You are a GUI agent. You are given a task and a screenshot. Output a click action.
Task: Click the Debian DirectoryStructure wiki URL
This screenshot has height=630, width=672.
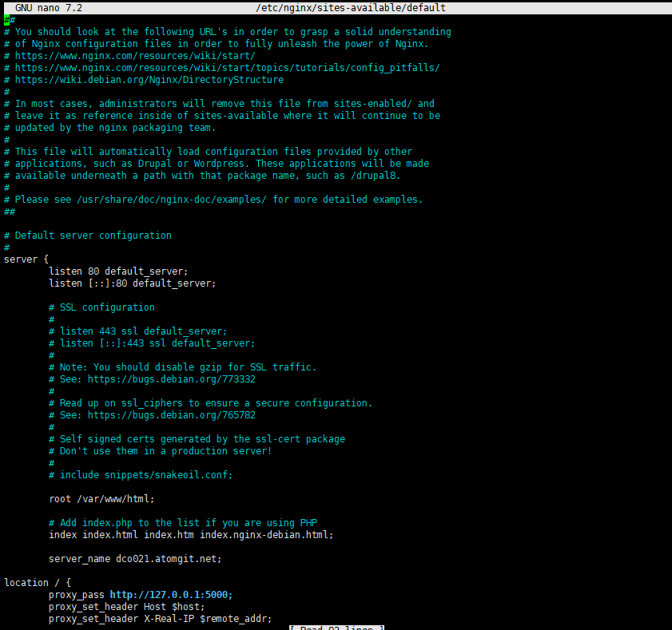pyautogui.click(x=149, y=80)
